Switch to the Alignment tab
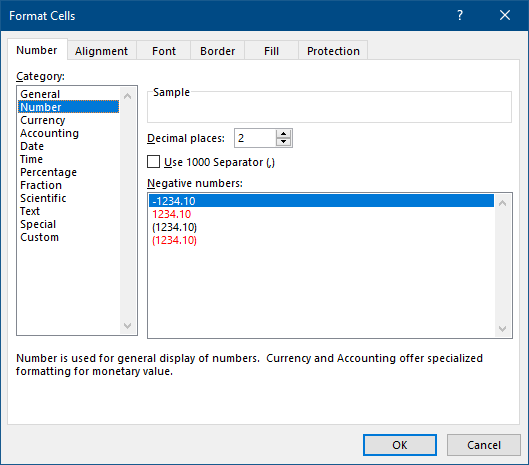 (x=101, y=51)
